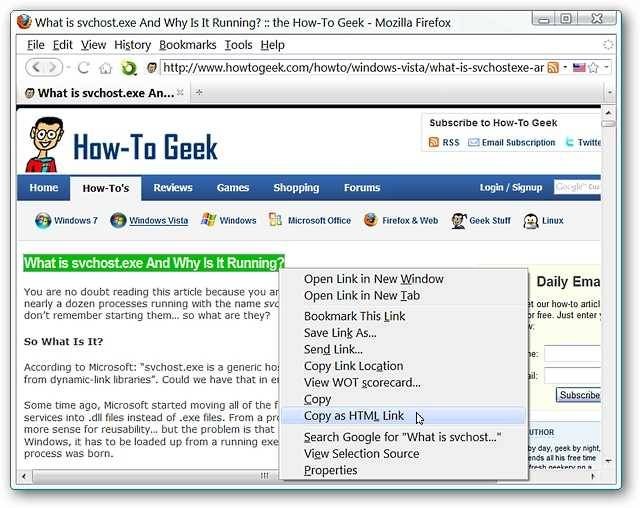Click the Firefox & Web category icon
640x508 pixels.
(x=371, y=220)
